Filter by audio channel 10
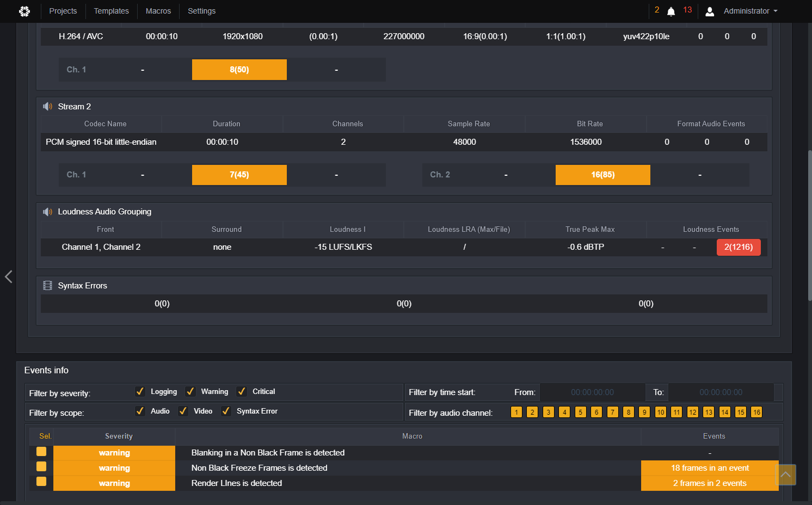This screenshot has width=812, height=505. [661, 412]
